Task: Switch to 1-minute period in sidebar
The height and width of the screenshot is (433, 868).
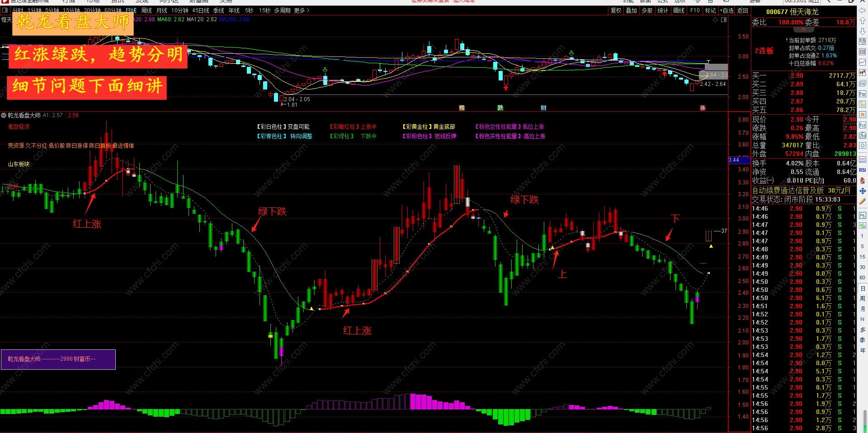Action: 863,236
